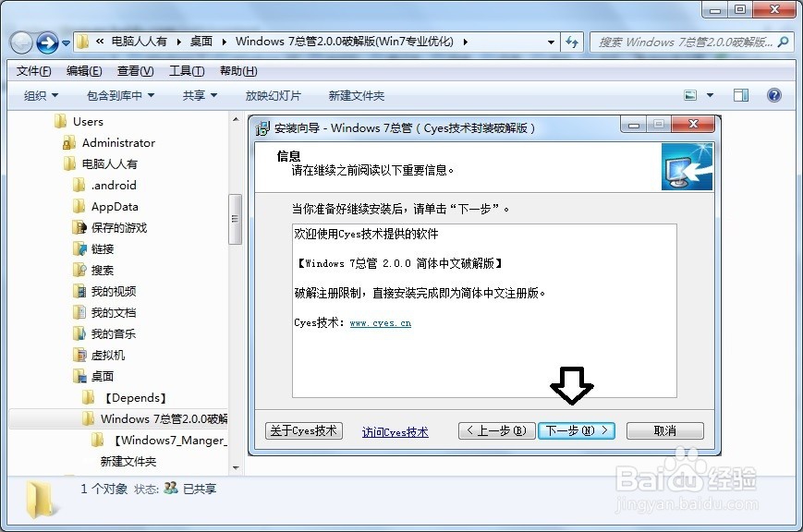The height and width of the screenshot is (532, 803).
Task: Select the Users folder in tree
Action: click(x=88, y=122)
